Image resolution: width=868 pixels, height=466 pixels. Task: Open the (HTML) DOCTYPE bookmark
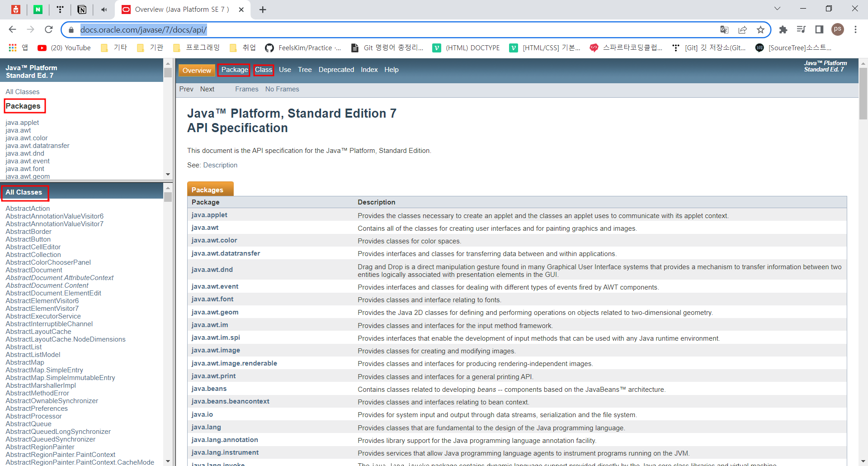[466, 48]
